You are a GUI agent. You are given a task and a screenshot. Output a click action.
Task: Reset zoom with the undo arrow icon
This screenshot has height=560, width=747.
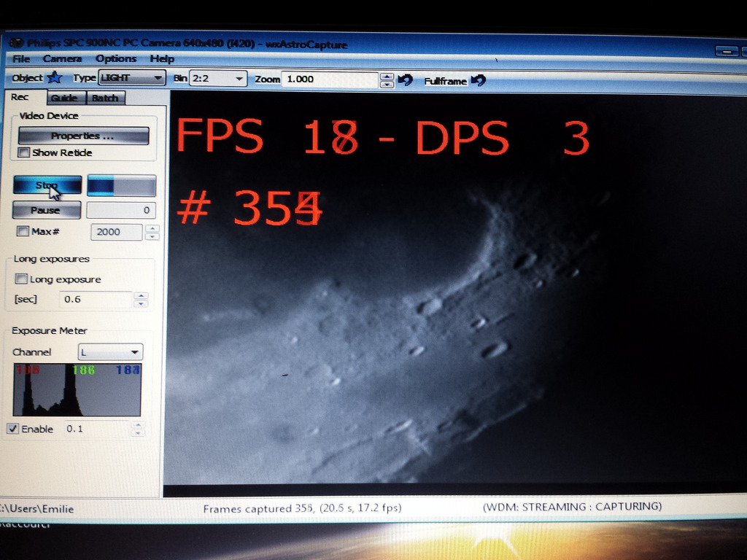click(405, 79)
